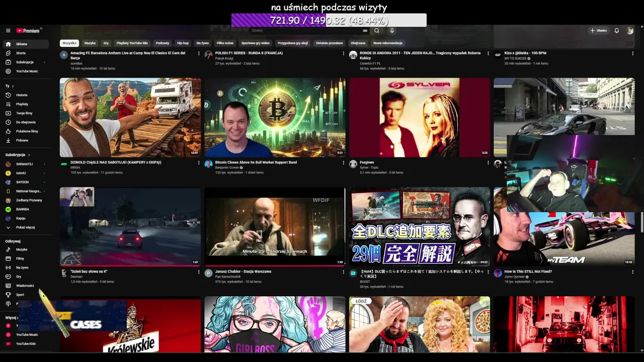Open Subskrypcje feed in the sidebar
This screenshot has height=362, width=644.
tap(25, 62)
